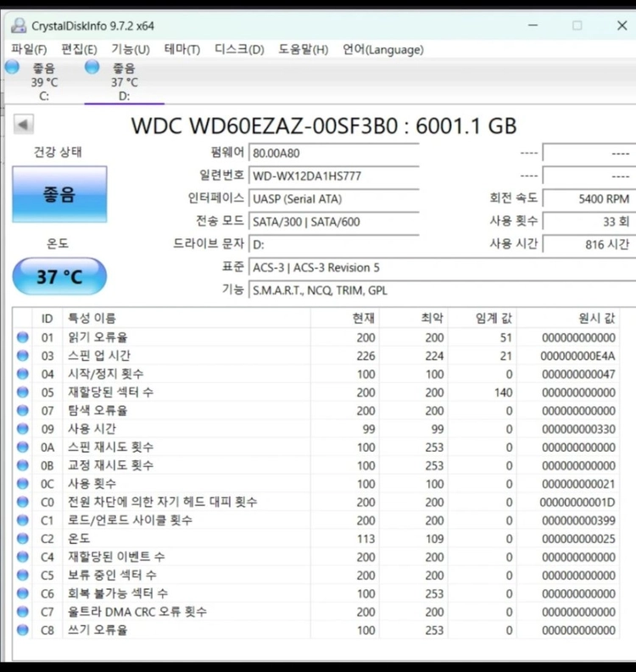Click the drive letter field D:
This screenshot has width=636, height=672.
[x=333, y=244]
